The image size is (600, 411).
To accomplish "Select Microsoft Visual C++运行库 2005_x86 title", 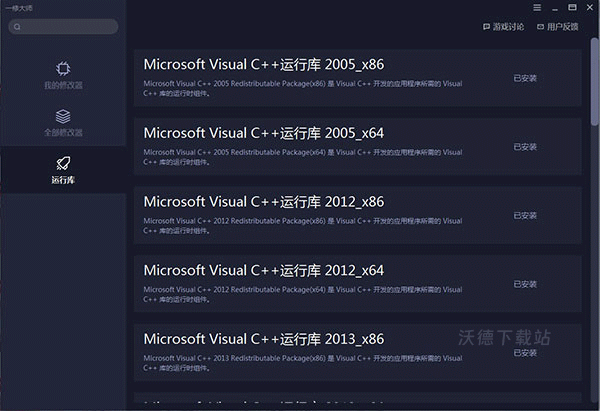I will 264,65.
